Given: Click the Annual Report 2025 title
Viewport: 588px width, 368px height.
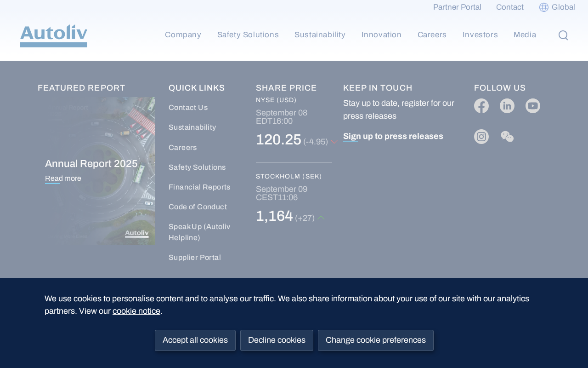Looking at the screenshot, I should [91, 164].
